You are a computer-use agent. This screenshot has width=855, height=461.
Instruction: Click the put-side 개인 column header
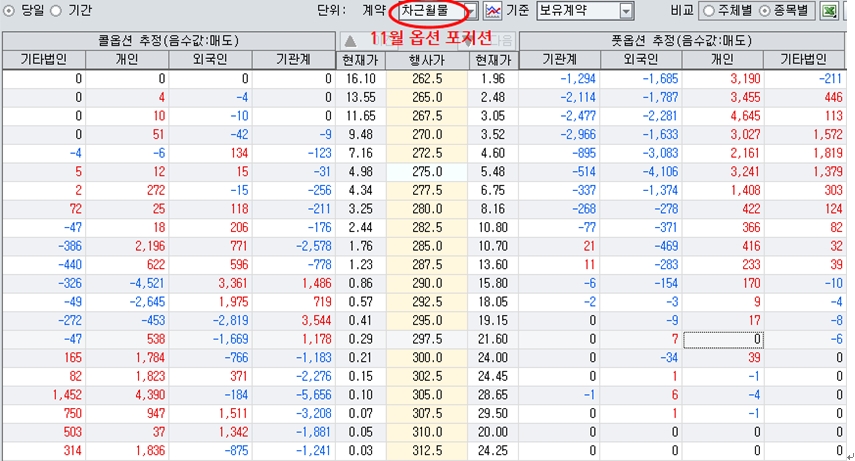click(x=723, y=60)
